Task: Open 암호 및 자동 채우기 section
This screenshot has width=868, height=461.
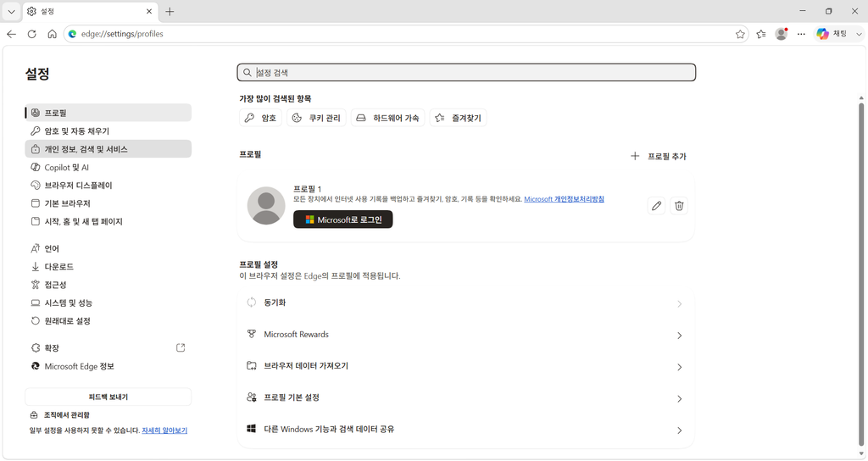Action: 108,131
